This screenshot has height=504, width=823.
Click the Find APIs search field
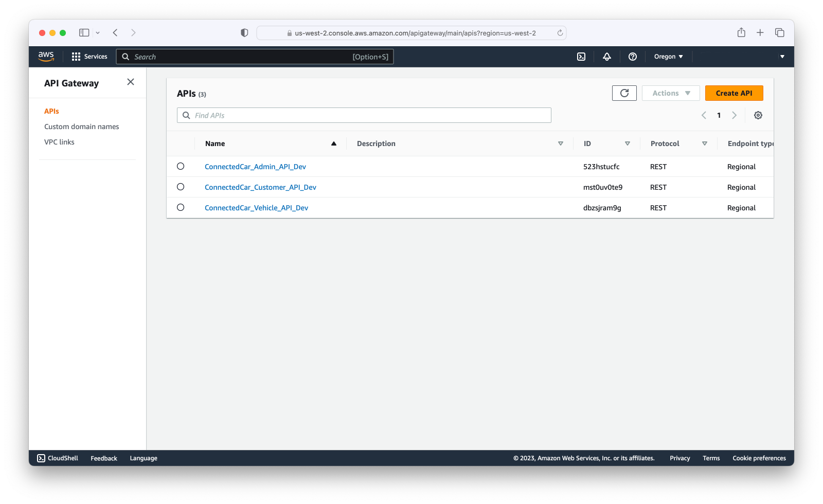tap(364, 115)
